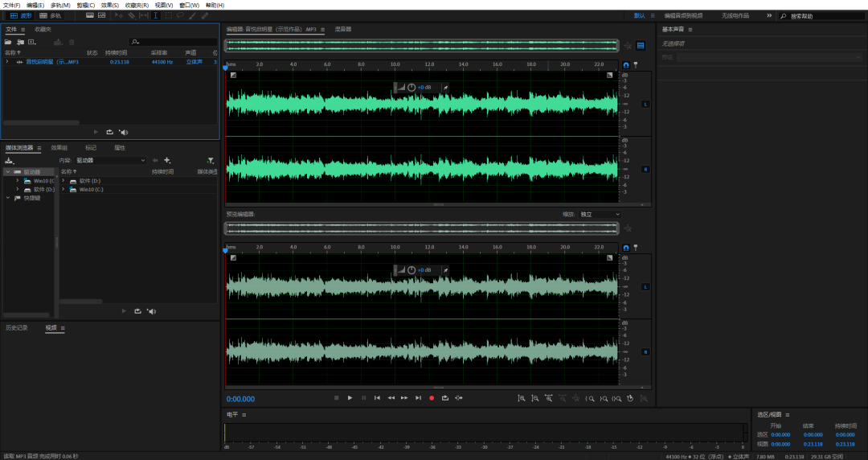Select the Razor tool in toolbar
This screenshot has height=460, width=868.
click(132, 15)
